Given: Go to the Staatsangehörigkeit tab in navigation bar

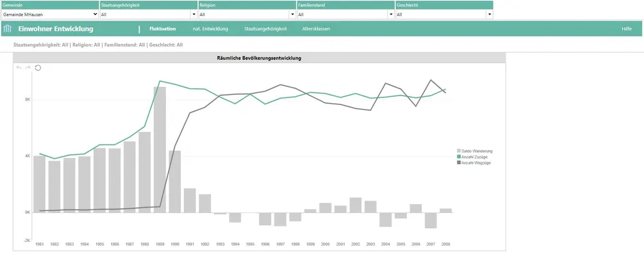Looking at the screenshot, I should (265, 29).
